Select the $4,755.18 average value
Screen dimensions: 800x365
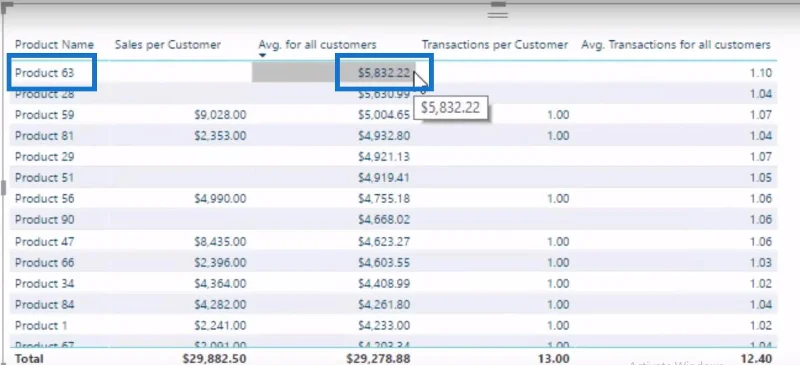coord(384,199)
